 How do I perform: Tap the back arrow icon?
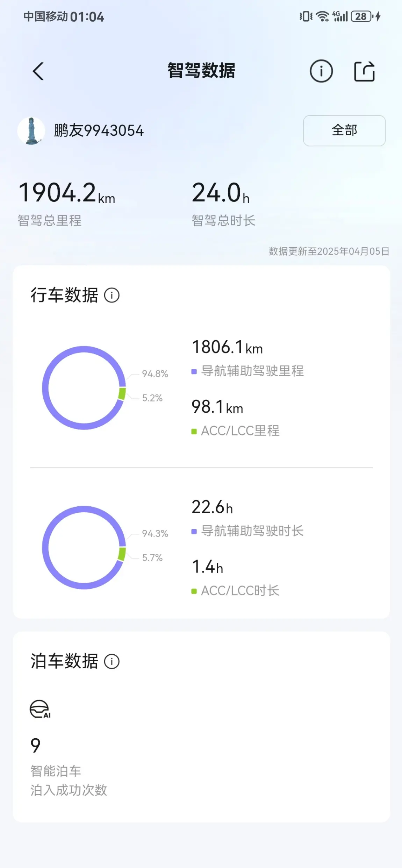(38, 71)
